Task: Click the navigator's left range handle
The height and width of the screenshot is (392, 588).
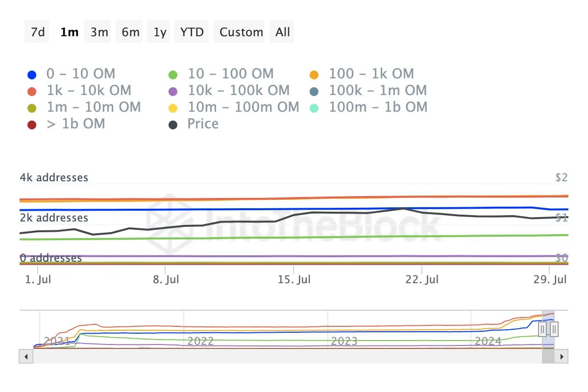Action: 542,329
